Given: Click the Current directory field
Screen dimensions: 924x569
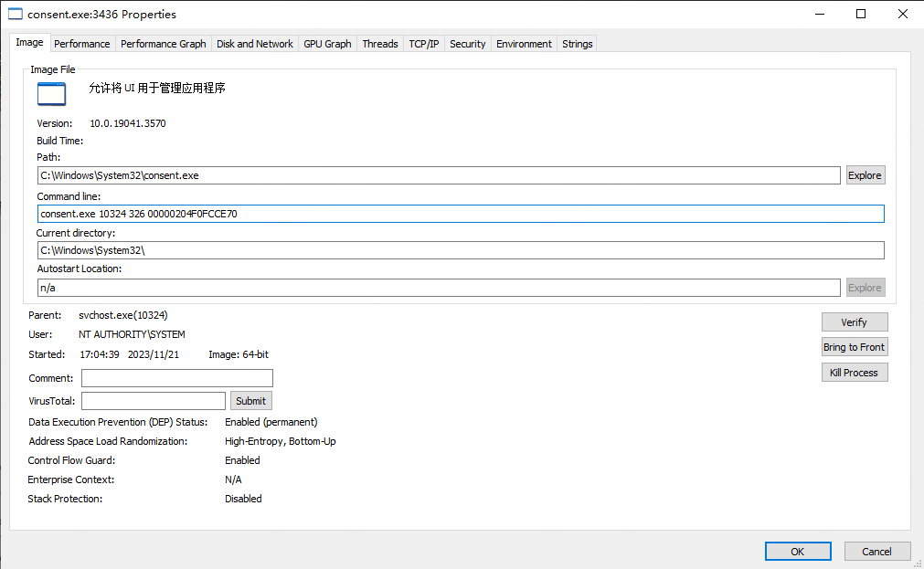Looking at the screenshot, I should (461, 250).
